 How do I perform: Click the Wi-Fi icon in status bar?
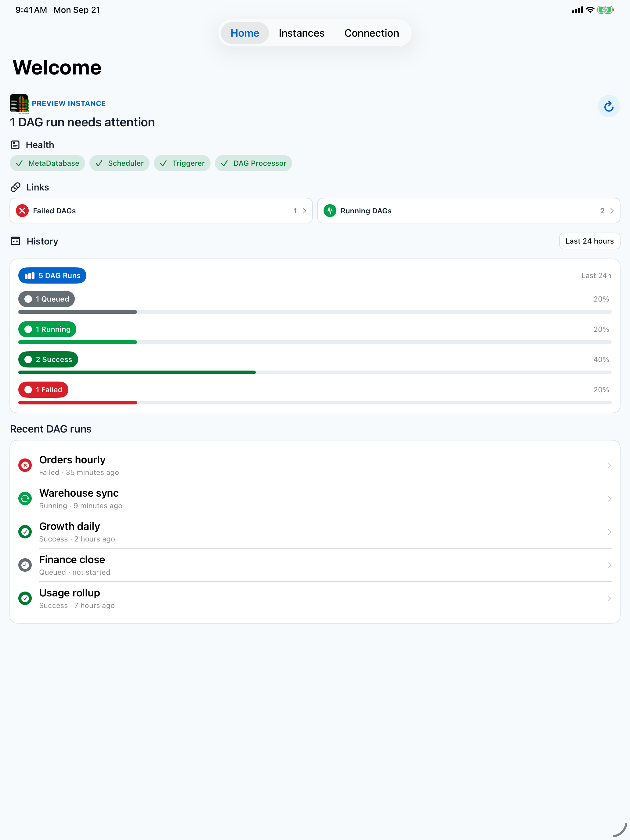pyautogui.click(x=590, y=10)
